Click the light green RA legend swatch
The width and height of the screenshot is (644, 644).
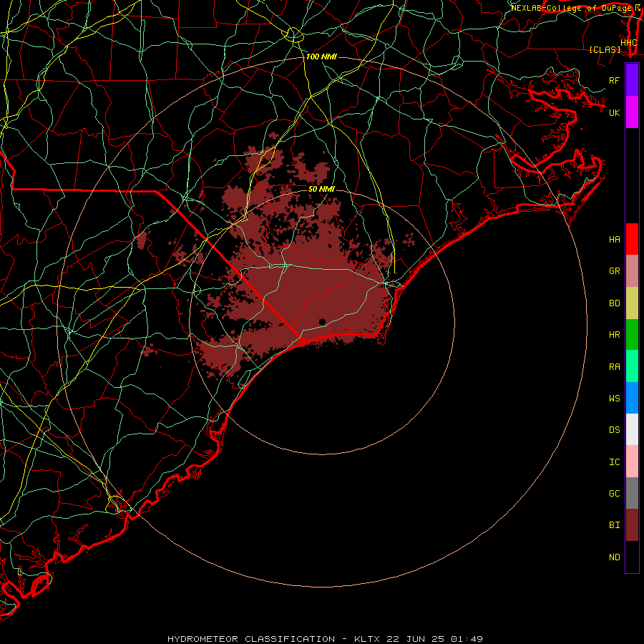(632, 366)
